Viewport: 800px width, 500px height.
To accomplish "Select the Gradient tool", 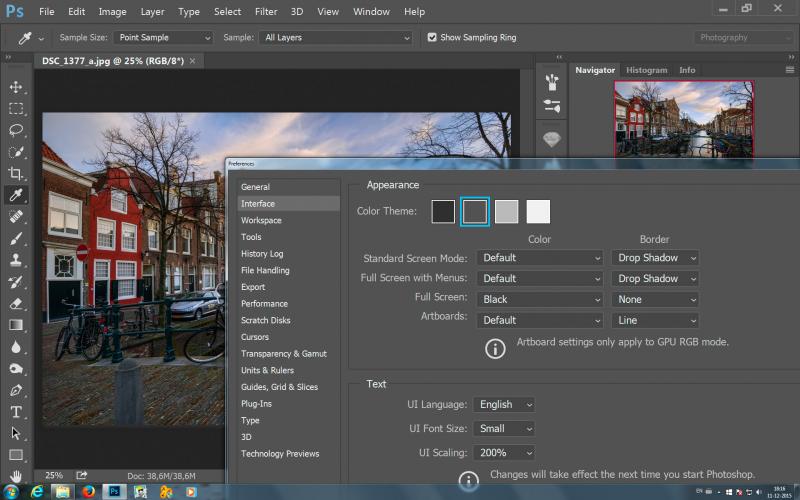I will [16, 325].
